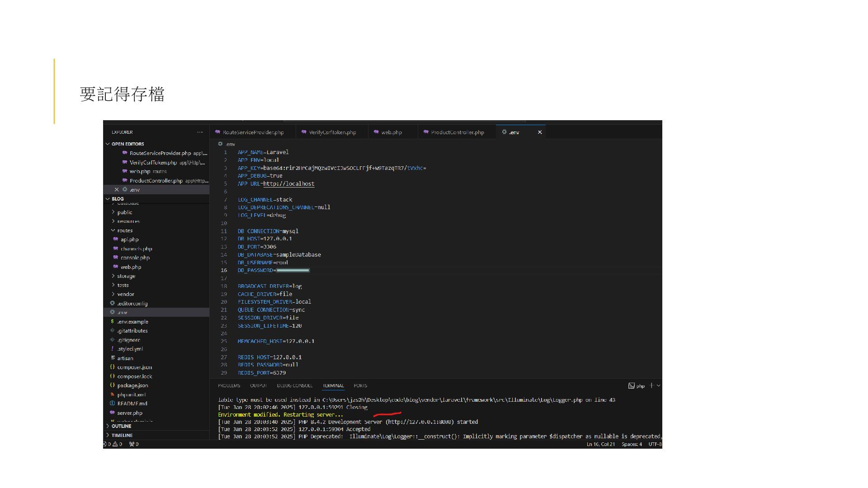Show forwarded ports indicator in status bar

click(x=134, y=444)
